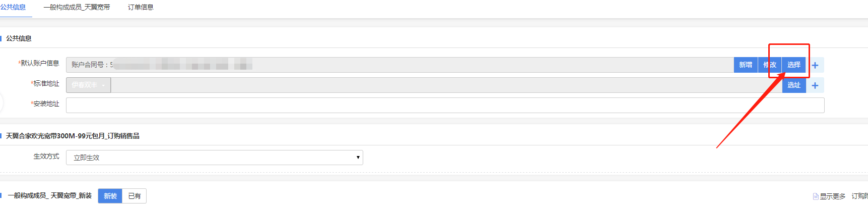The width and height of the screenshot is (868, 204).
Task: Click the 标准地址 address text field
Action: coord(446,85)
